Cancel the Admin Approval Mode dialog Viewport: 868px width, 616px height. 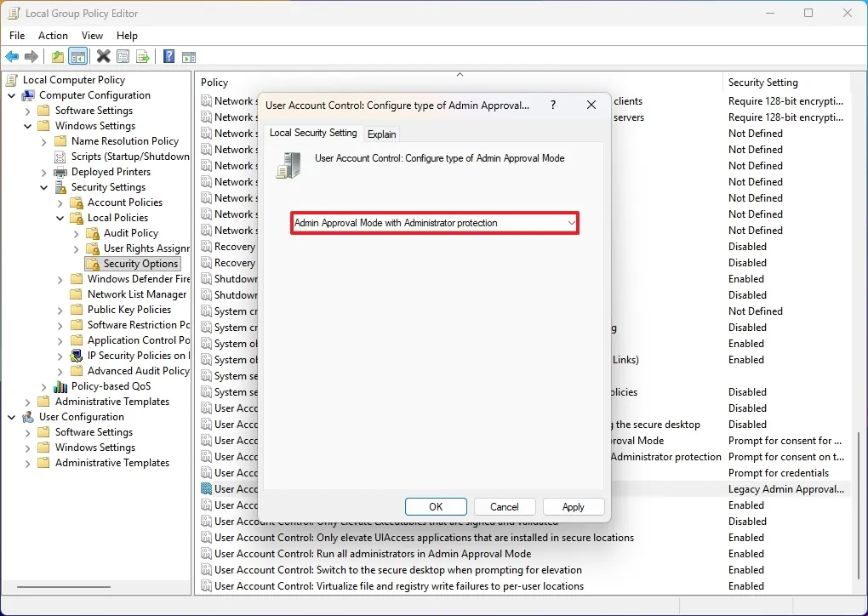(x=505, y=506)
